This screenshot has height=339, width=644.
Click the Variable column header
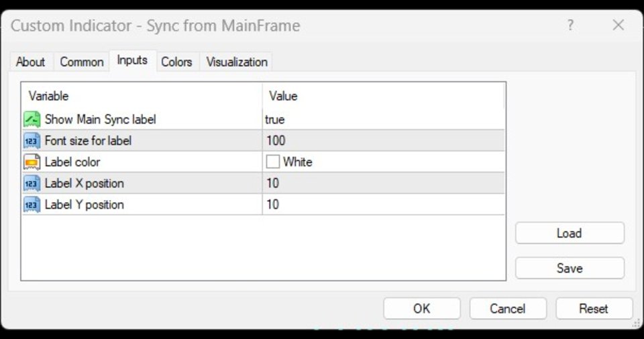pos(142,96)
